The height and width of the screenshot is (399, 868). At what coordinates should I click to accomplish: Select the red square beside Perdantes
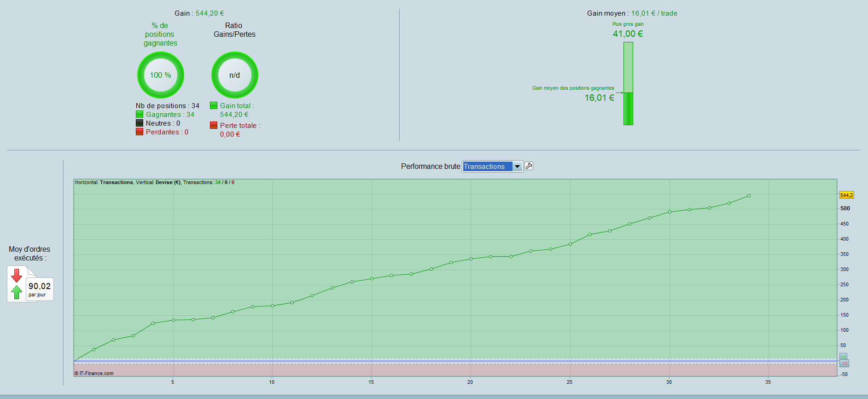pos(140,132)
